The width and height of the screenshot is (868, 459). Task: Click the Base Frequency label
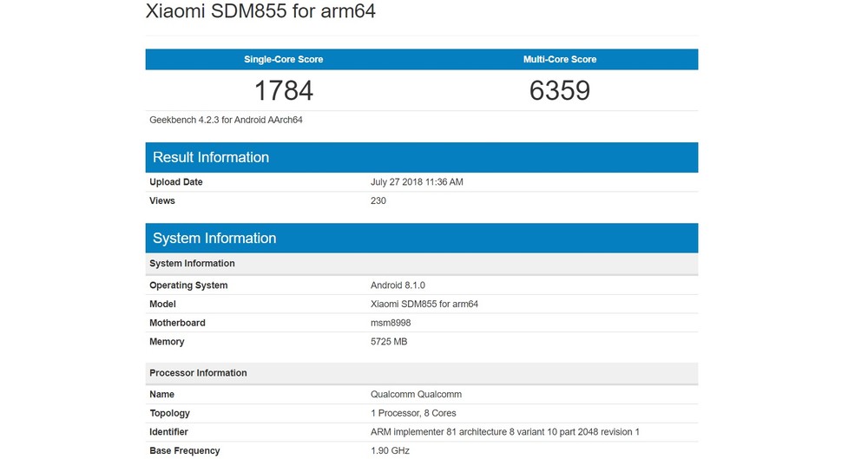[184, 450]
